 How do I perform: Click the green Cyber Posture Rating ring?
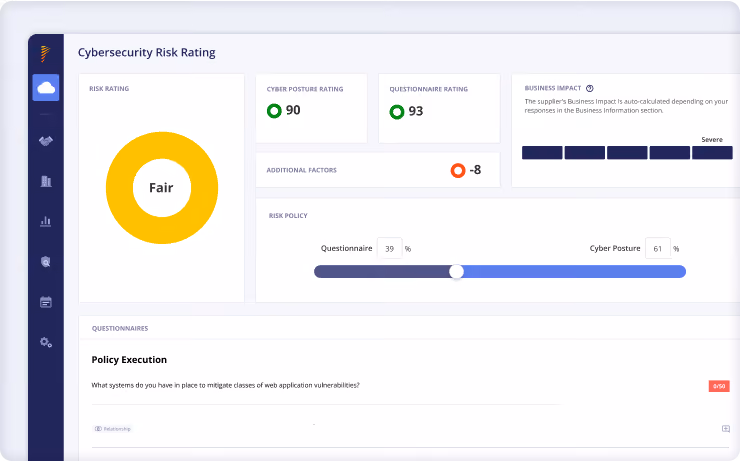(274, 111)
